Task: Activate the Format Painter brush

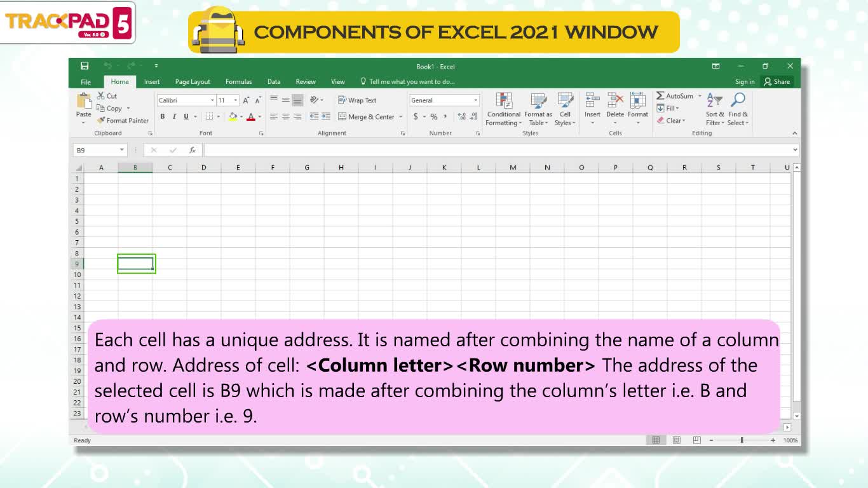Action: (123, 120)
